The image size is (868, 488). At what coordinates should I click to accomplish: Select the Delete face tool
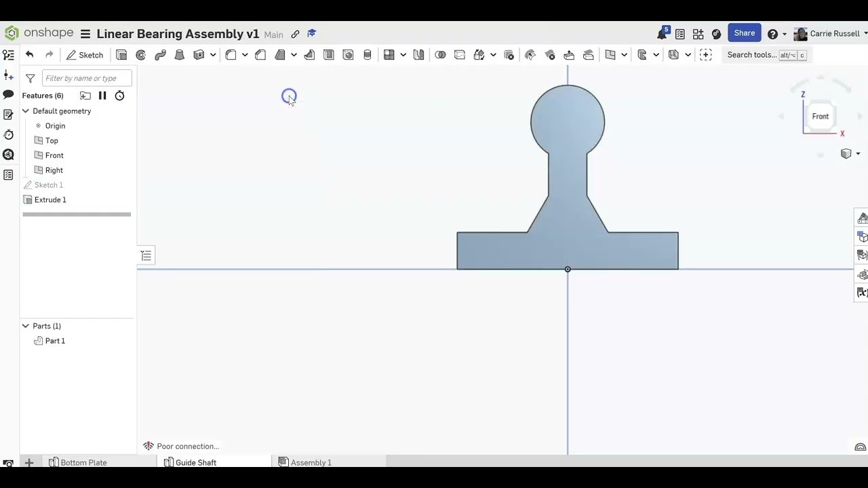point(550,55)
